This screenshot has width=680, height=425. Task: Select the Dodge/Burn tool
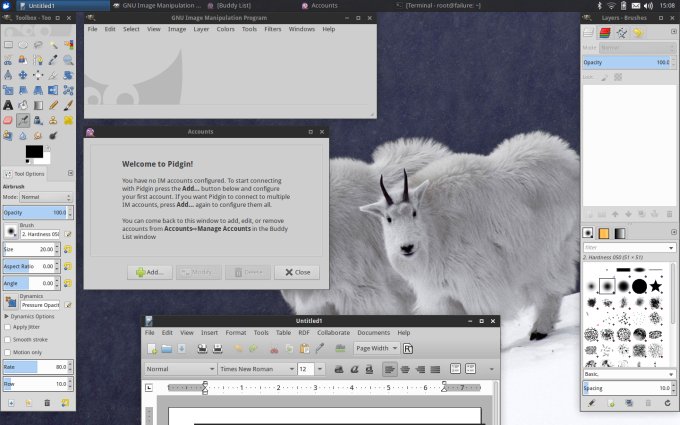53,136
